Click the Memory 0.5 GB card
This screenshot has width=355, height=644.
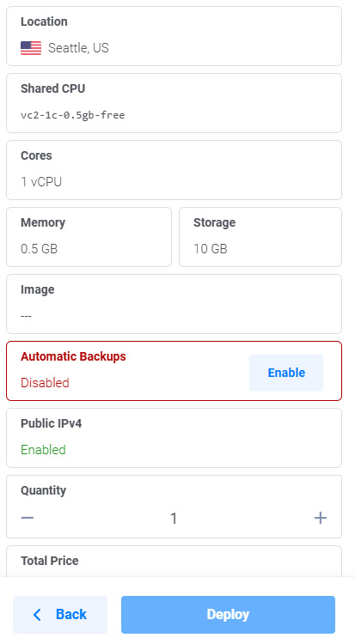(89, 237)
